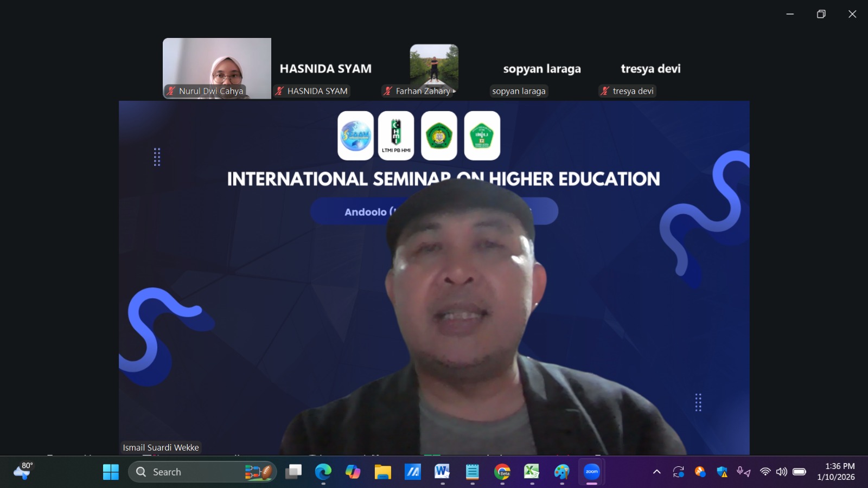This screenshot has width=868, height=488.
Task: Click the muted mic icon on Nurul Dwi Cahya
Action: click(171, 91)
